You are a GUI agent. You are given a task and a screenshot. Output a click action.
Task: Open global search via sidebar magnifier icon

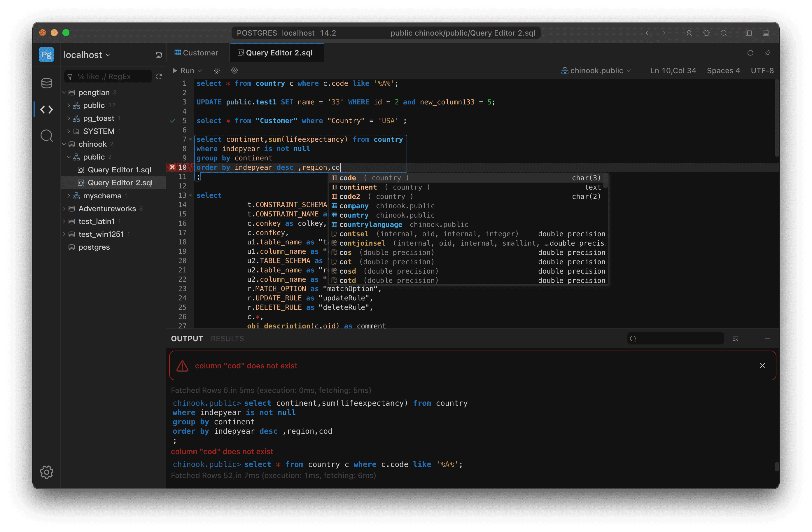tap(46, 135)
